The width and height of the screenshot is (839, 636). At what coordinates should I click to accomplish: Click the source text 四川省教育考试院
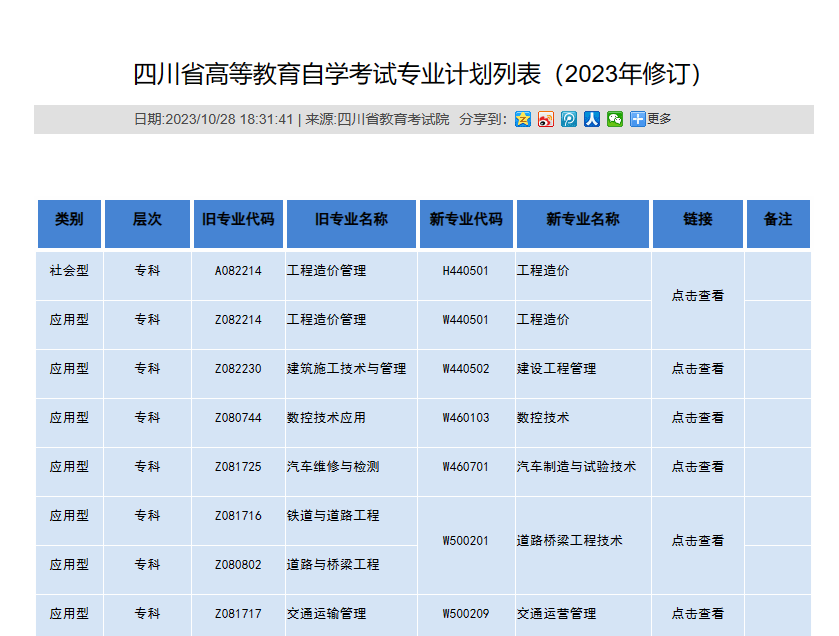[x=393, y=119]
